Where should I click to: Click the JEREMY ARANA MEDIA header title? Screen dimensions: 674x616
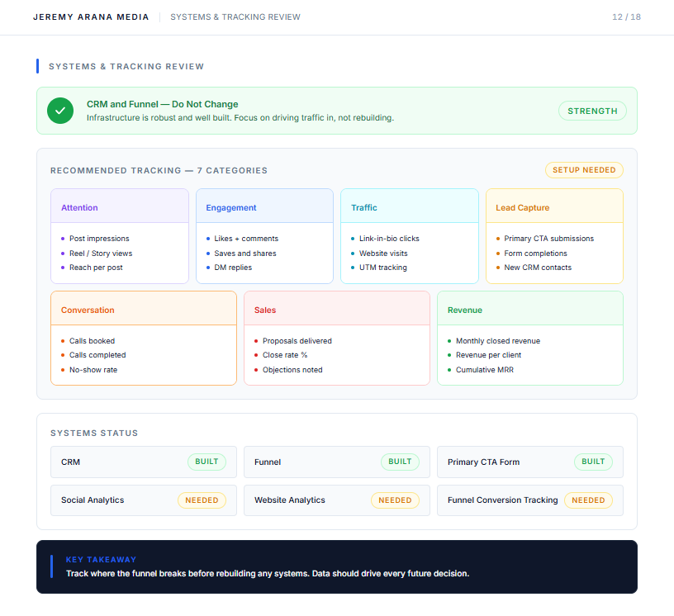pyautogui.click(x=91, y=17)
